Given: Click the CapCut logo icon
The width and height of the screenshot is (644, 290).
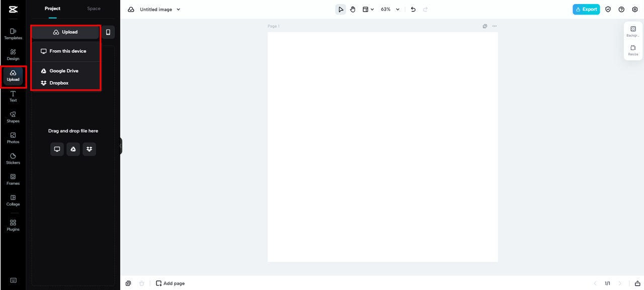Looking at the screenshot, I should click(13, 9).
